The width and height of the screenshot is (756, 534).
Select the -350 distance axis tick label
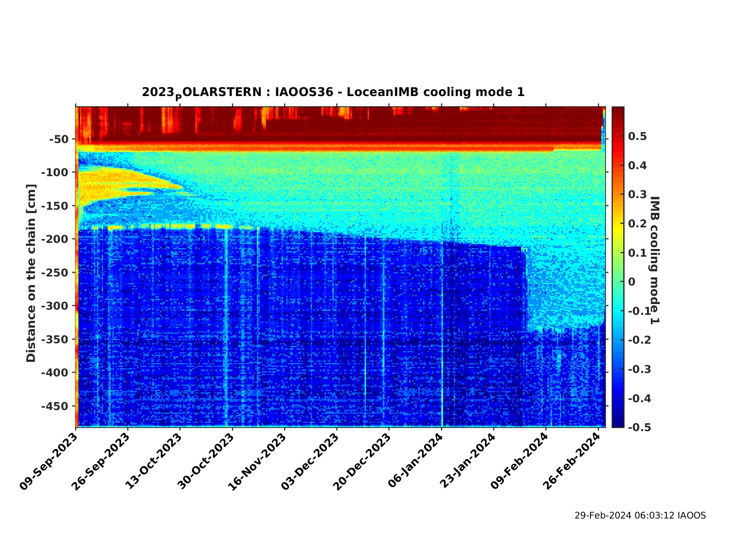[x=55, y=339]
